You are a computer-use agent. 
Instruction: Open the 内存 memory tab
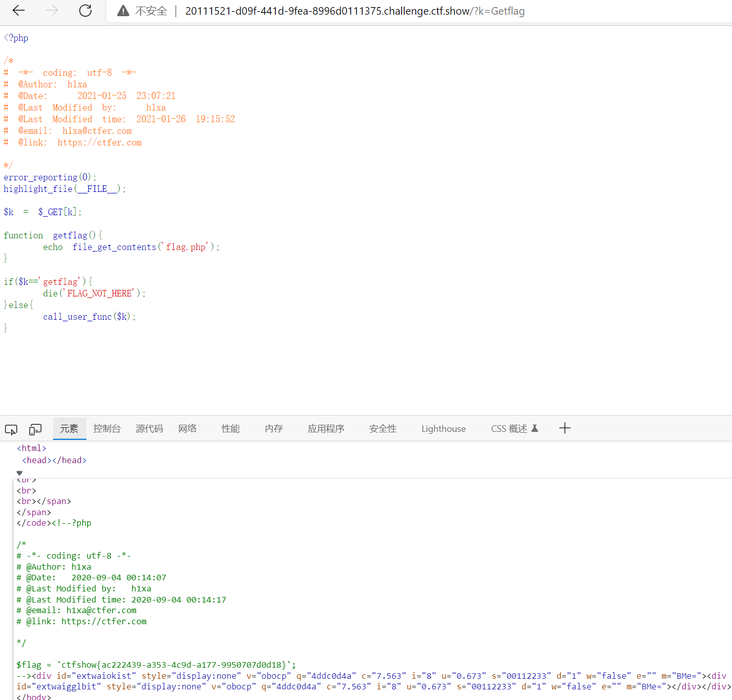point(274,429)
